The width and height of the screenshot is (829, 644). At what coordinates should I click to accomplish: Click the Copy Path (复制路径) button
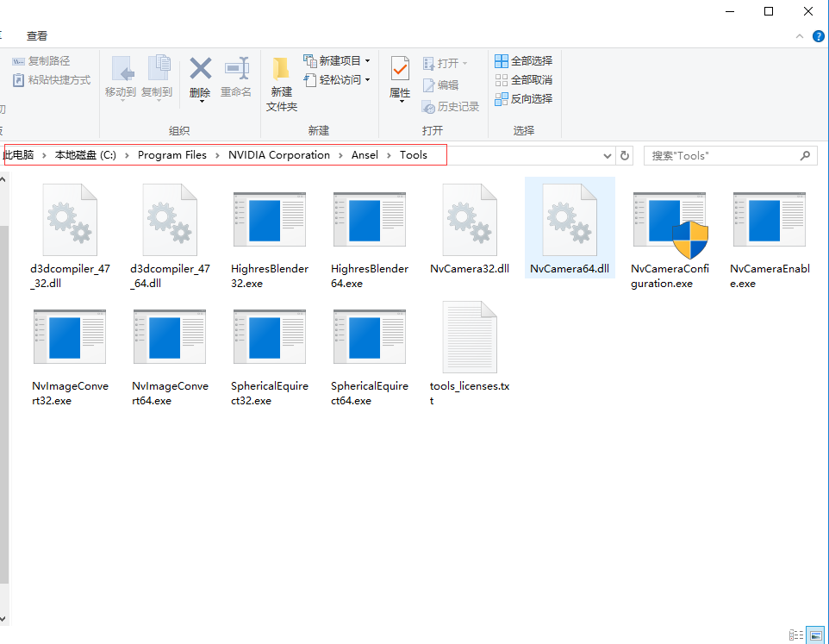(x=41, y=61)
